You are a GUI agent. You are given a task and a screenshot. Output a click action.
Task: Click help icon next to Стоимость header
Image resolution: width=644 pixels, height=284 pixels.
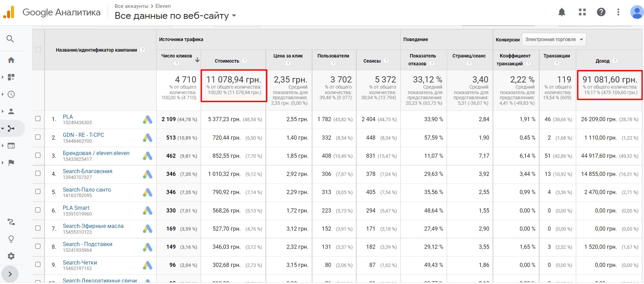tap(245, 61)
